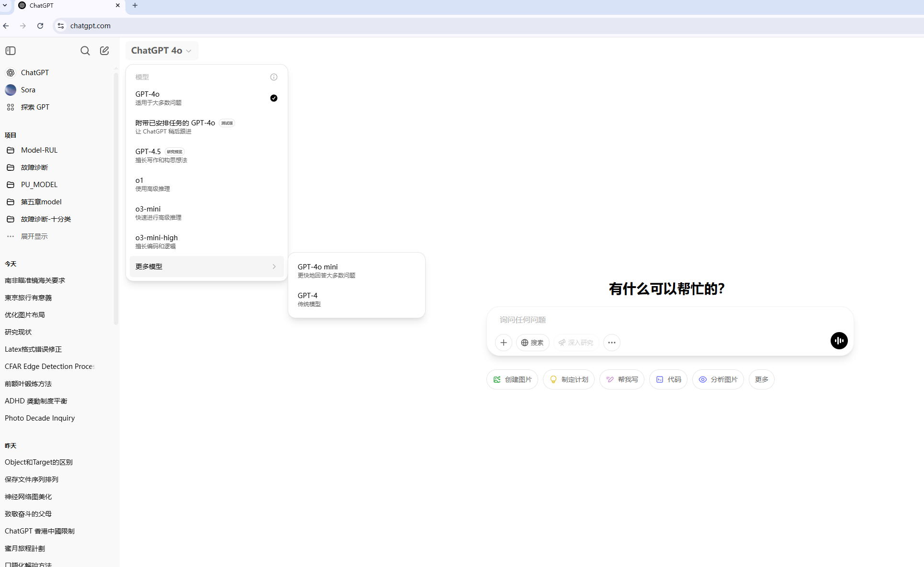
Task: Click the 代码 suggestion button
Action: (668, 379)
